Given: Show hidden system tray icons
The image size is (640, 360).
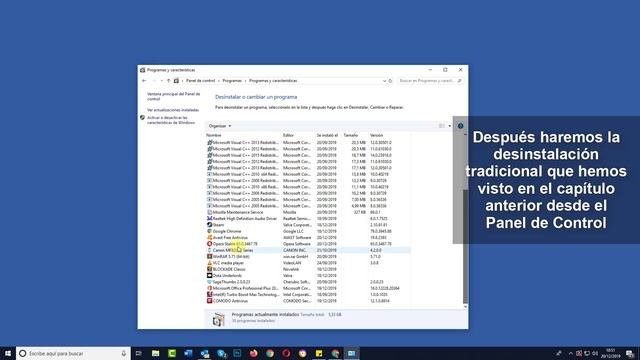Looking at the screenshot, I should 571,353.
